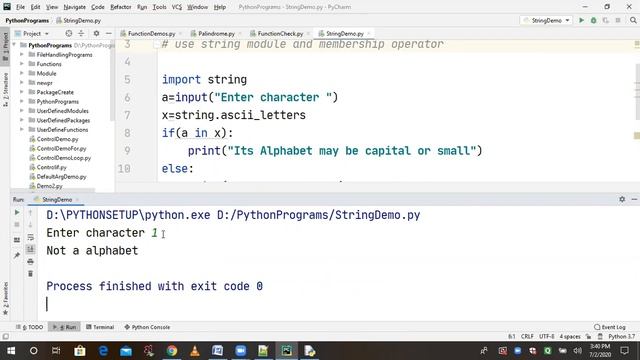The image size is (640, 360).
Task: Open PyCharm icon on the taskbar
Action: tap(287, 351)
